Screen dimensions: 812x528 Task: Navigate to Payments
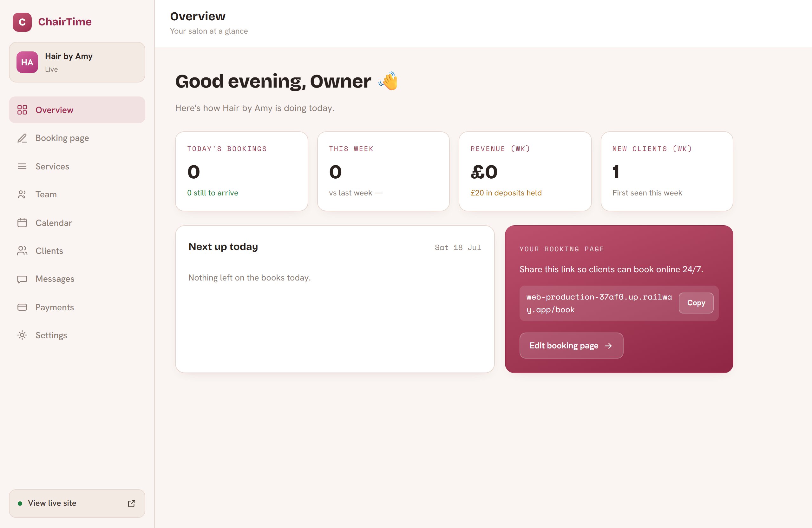coord(77,307)
